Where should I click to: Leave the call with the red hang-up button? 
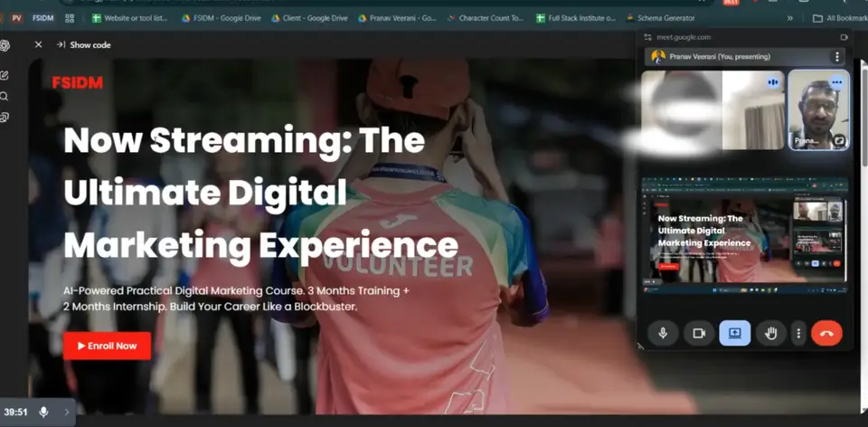(826, 333)
